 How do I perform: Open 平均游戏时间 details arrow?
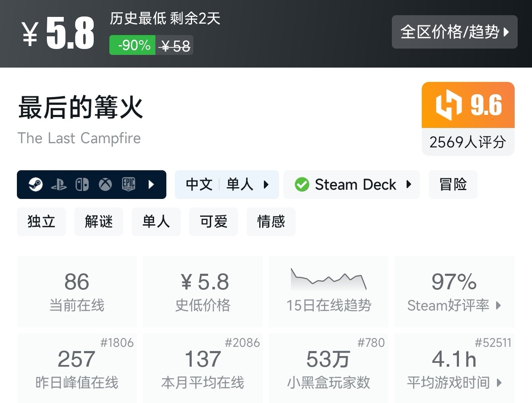tap(499, 383)
